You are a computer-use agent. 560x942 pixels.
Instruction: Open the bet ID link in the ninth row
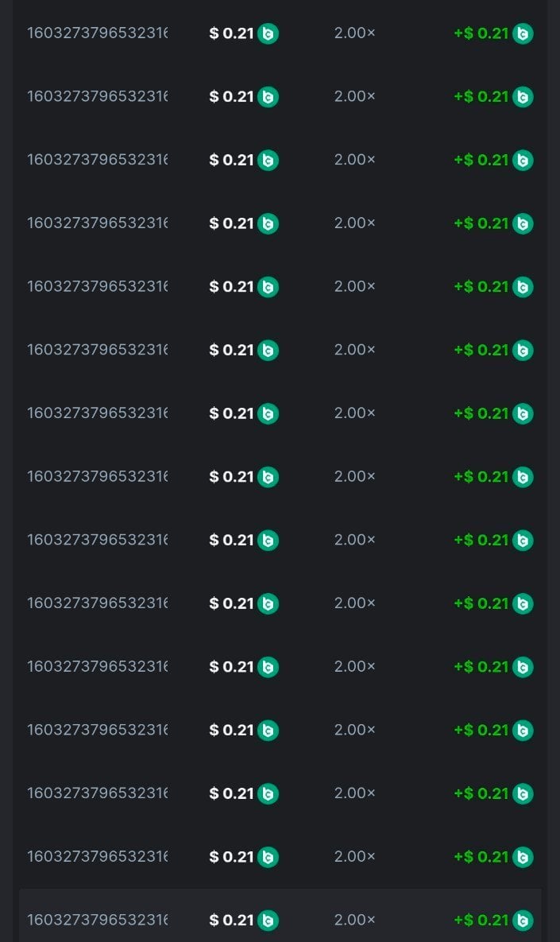(97, 540)
